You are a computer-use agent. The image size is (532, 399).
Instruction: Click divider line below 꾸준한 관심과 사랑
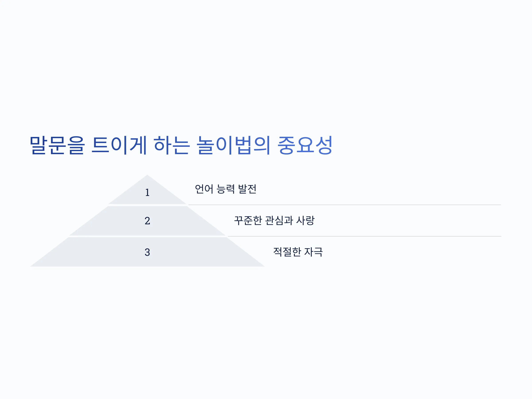[x=364, y=237]
